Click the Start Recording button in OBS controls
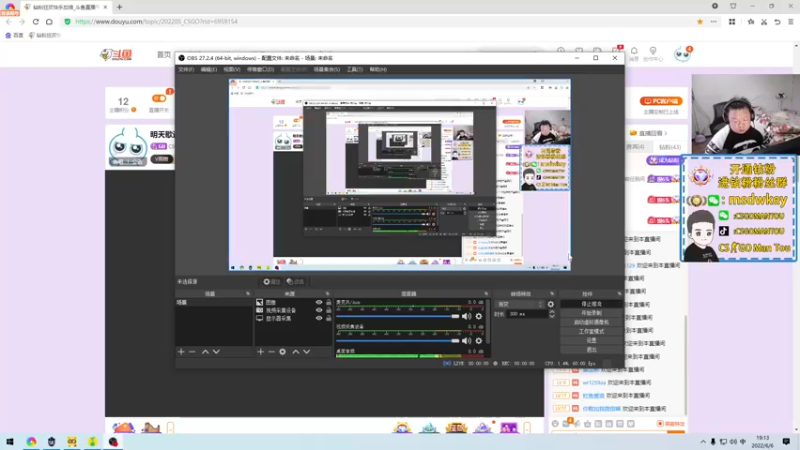Screen dimensions: 800x450 tap(591, 313)
